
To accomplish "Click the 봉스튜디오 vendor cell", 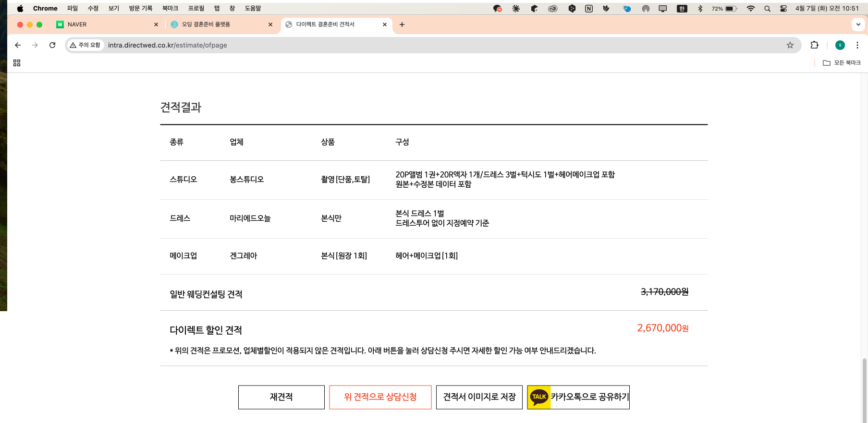I will [247, 180].
